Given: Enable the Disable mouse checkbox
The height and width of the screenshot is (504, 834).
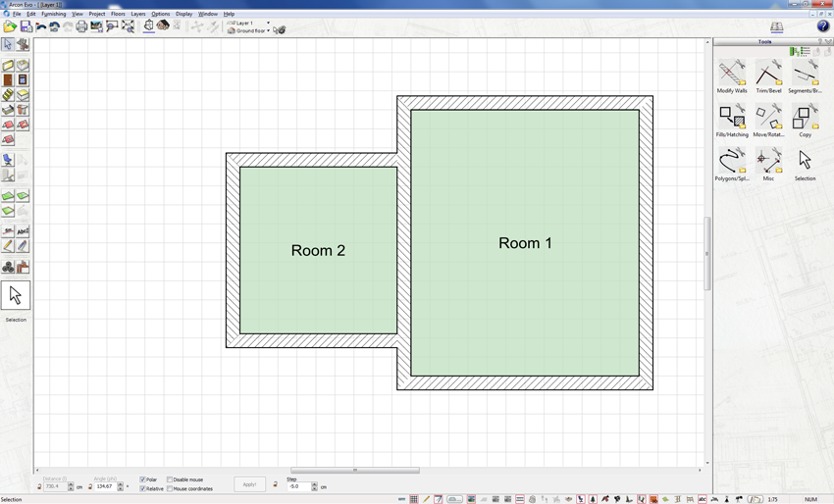Looking at the screenshot, I should (170, 479).
